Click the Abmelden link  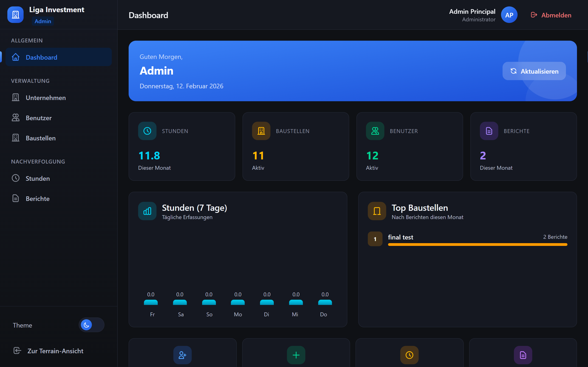pyautogui.click(x=556, y=15)
